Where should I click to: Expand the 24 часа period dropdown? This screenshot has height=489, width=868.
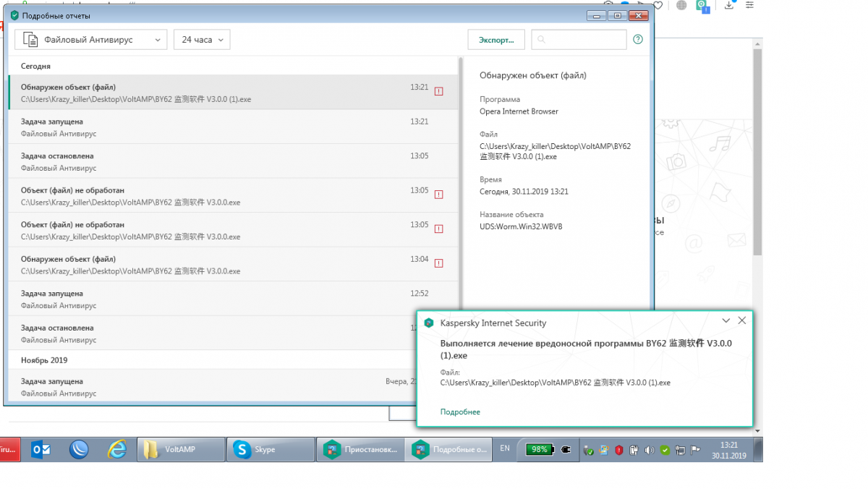pyautogui.click(x=202, y=40)
